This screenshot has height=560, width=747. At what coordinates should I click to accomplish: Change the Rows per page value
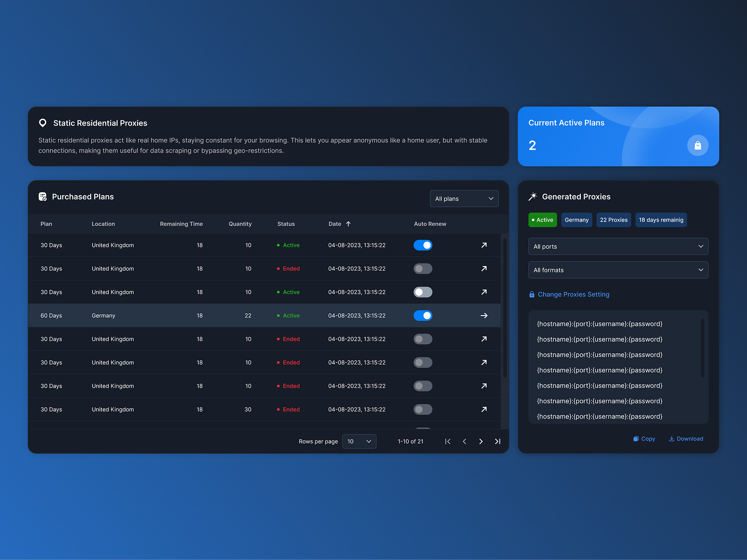pyautogui.click(x=359, y=441)
